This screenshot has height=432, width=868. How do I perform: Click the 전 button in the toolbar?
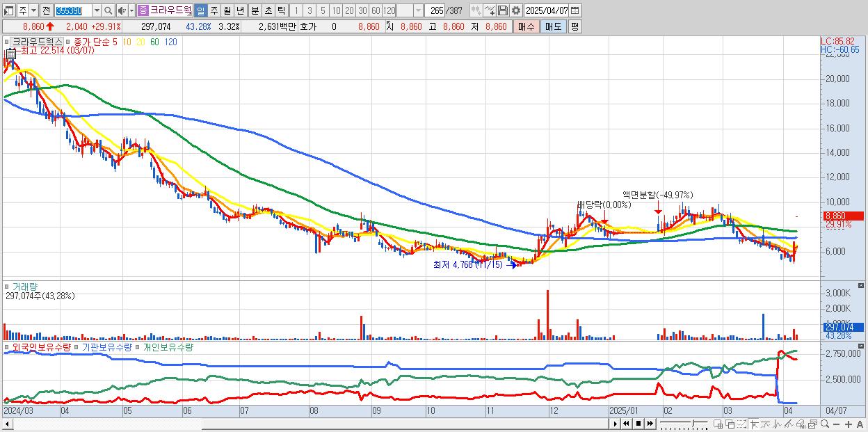click(46, 10)
